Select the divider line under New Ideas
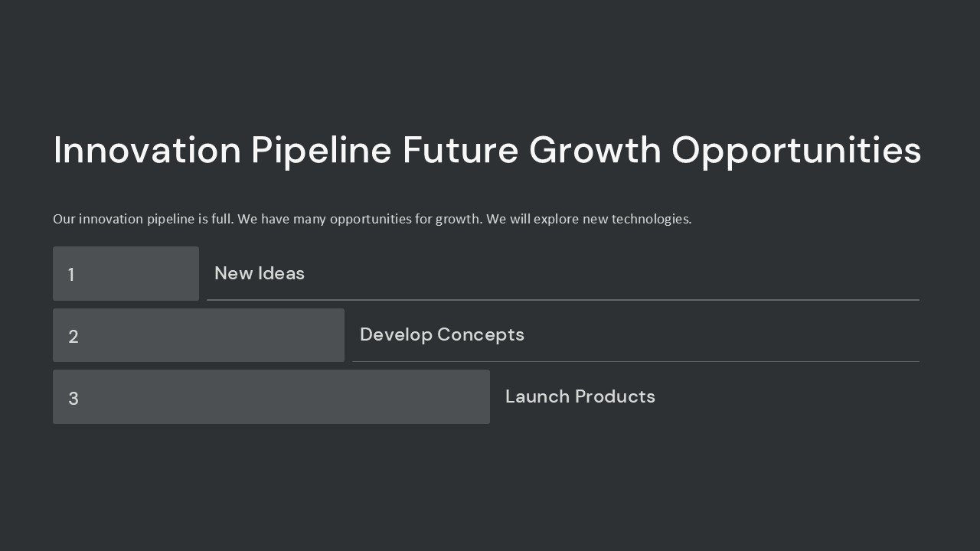 point(563,300)
